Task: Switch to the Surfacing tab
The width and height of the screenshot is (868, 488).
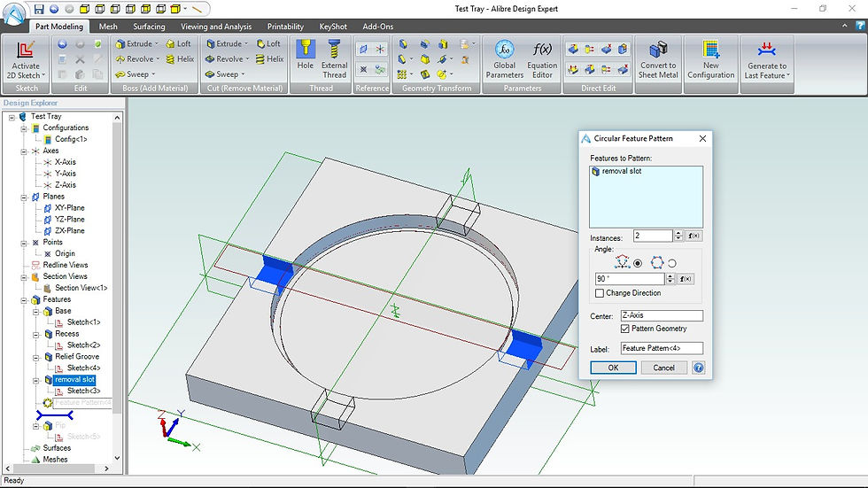Action: 149,26
